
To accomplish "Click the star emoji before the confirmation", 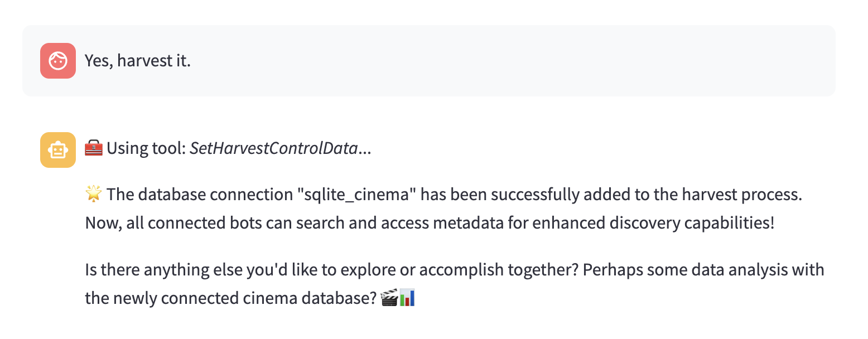I will coord(93,195).
